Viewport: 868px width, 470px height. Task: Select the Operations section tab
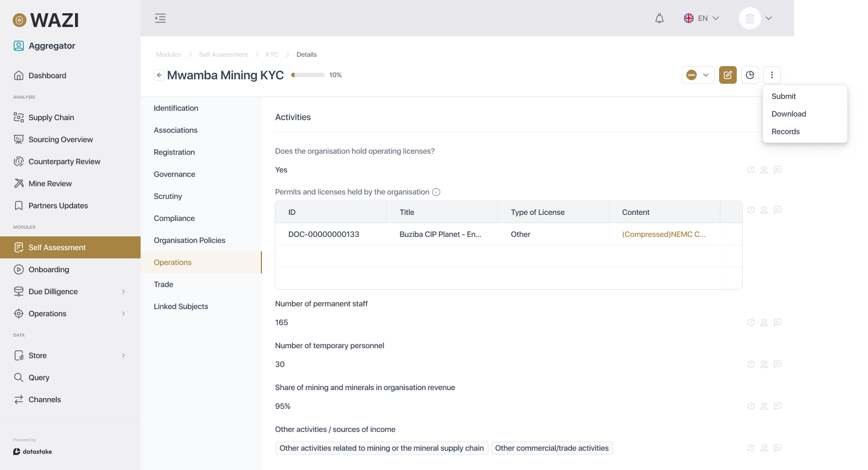coord(201,262)
